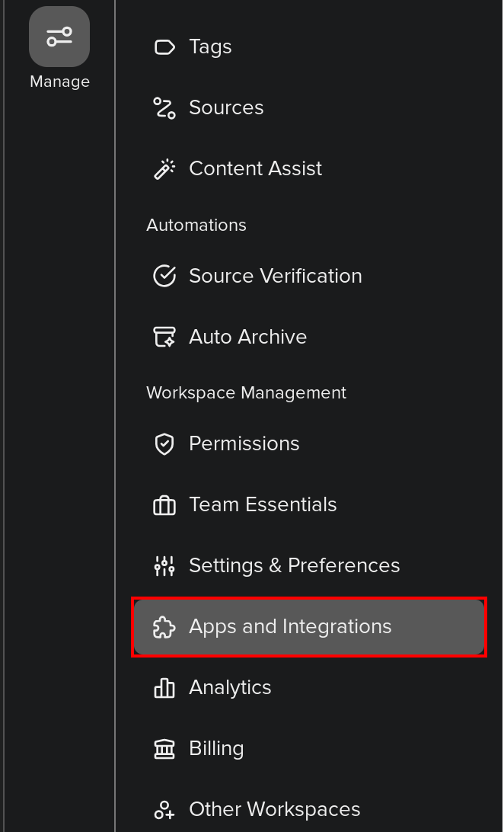504x832 pixels.
Task: Switch to Other Workspaces
Action: (x=308, y=810)
